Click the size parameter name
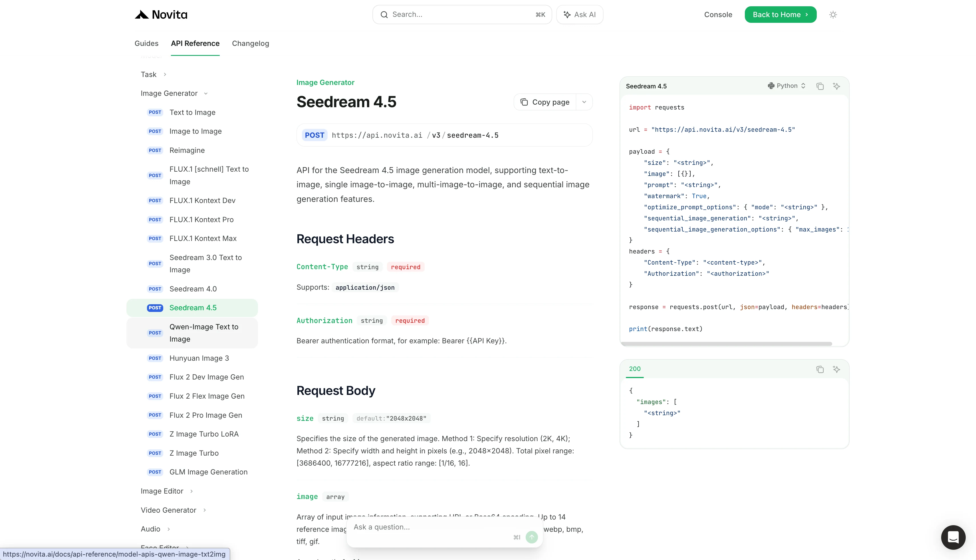Image resolution: width=976 pixels, height=560 pixels. click(x=305, y=418)
